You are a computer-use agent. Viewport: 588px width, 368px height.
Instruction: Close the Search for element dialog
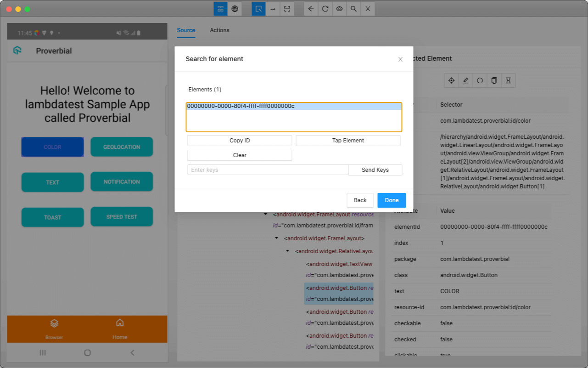[x=400, y=59]
